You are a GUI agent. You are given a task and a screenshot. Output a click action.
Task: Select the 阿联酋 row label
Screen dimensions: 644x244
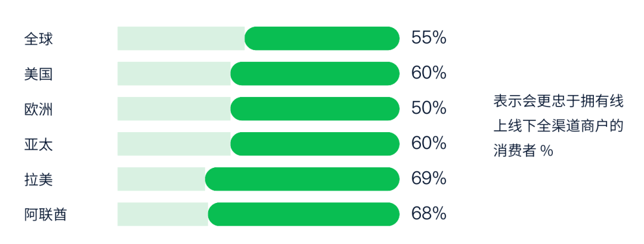pyautogui.click(x=45, y=214)
